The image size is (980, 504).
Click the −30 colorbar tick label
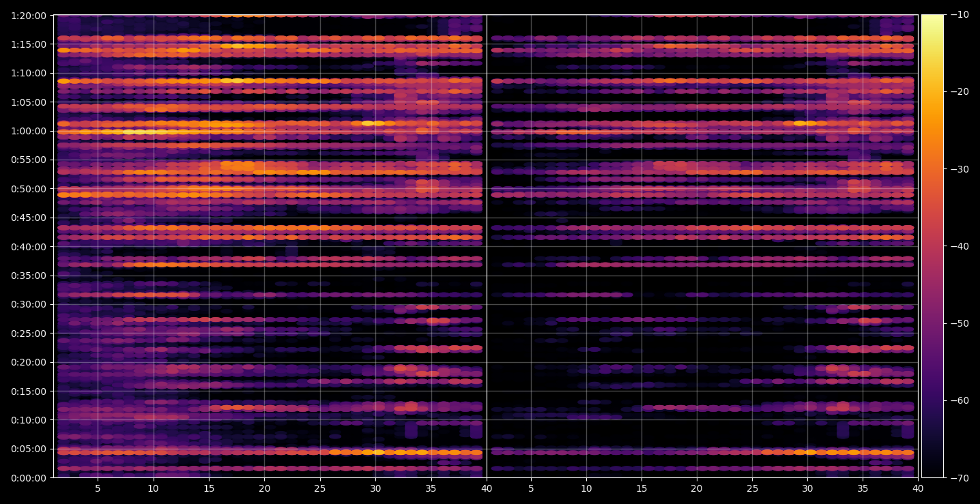click(959, 169)
